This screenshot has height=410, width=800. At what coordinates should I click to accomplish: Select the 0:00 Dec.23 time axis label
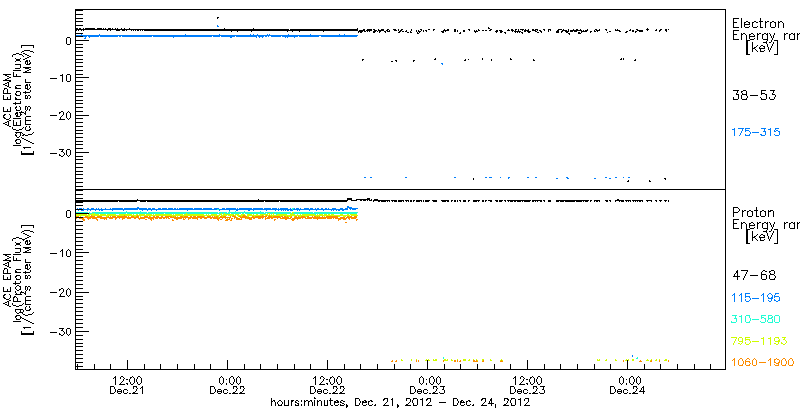tap(428, 386)
